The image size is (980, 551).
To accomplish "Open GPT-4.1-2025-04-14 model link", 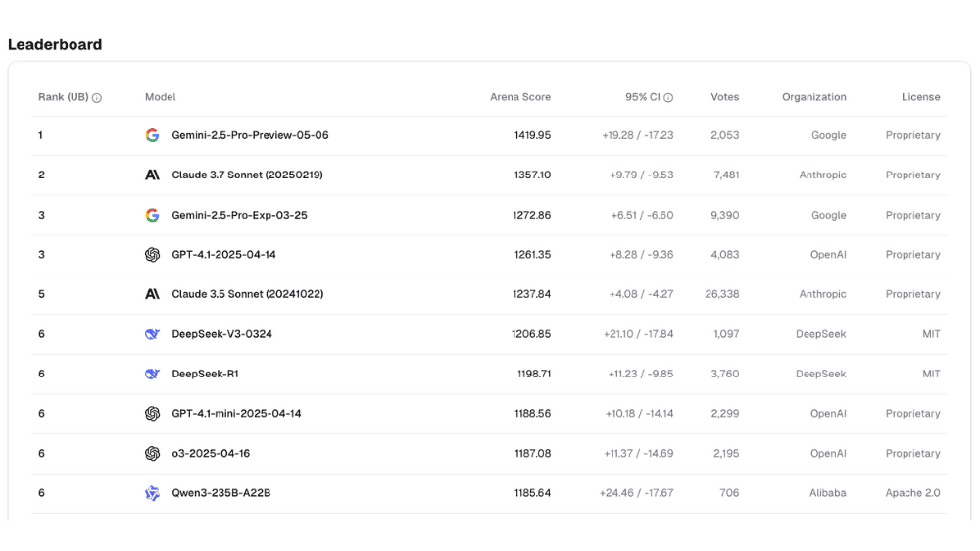I will pos(223,255).
